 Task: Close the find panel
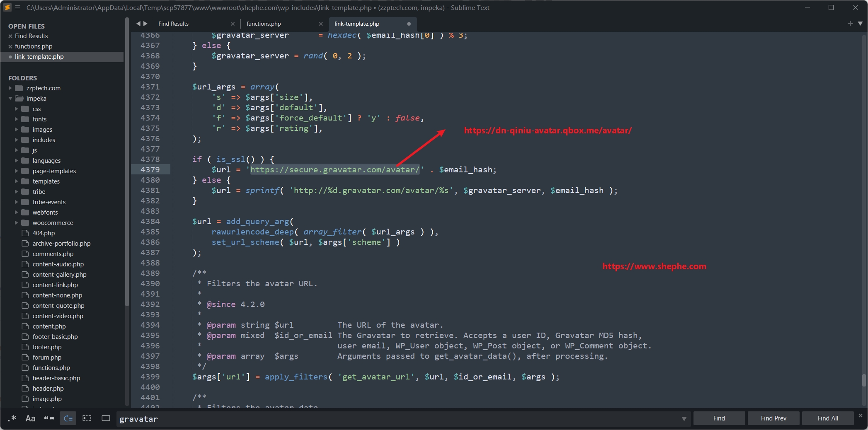(x=860, y=416)
